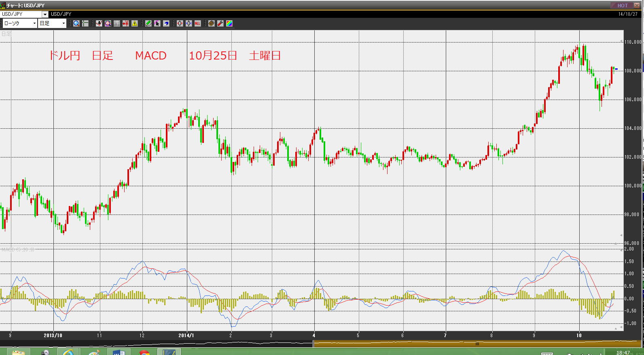This screenshot has width=644, height=355.
Task: Open the brown chip settings icon
Action: pyautogui.click(x=211, y=23)
